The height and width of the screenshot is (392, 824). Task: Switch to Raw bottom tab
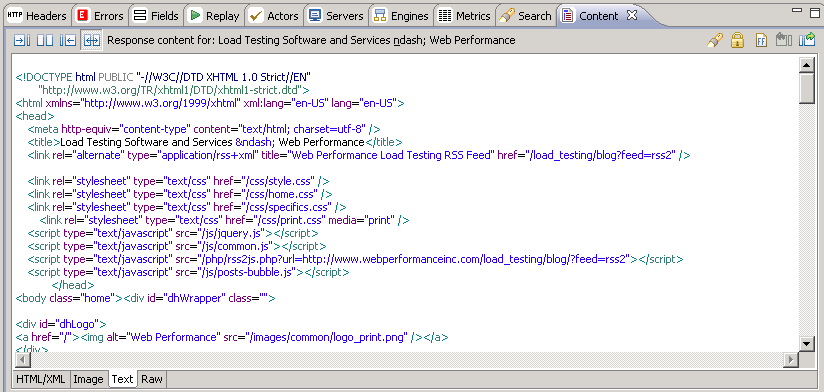point(152,379)
